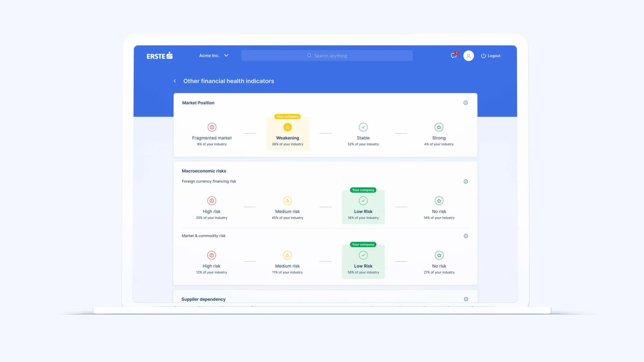Click the Logout button
Viewport: 644px width, 362px height.
pyautogui.click(x=491, y=56)
